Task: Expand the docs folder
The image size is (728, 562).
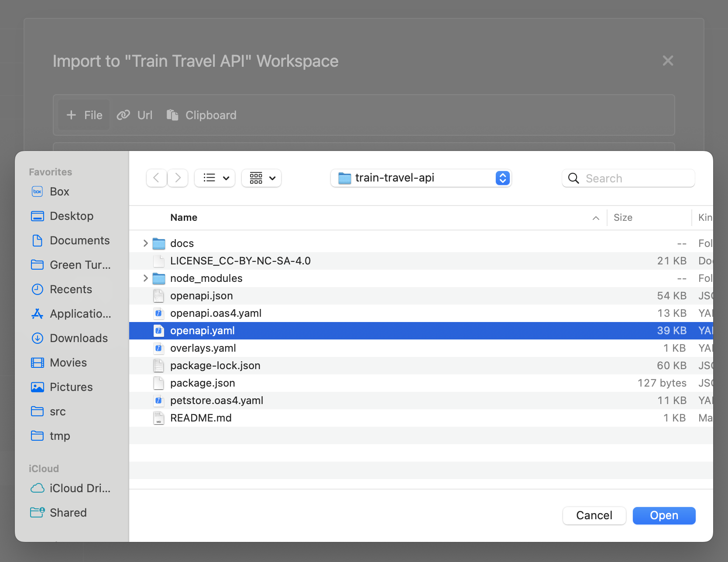Action: (x=145, y=243)
